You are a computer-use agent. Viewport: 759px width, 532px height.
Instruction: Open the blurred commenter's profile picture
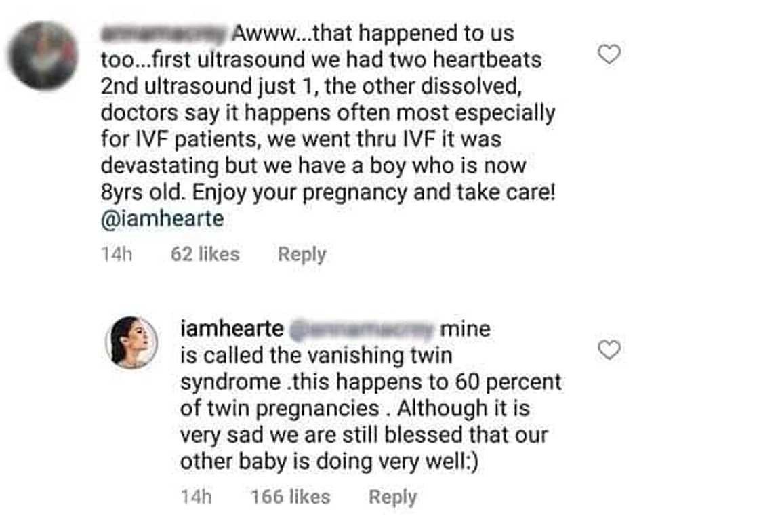coord(45,56)
